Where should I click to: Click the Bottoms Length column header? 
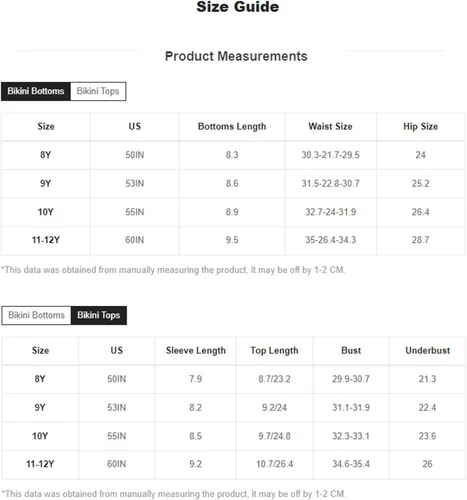tap(232, 127)
